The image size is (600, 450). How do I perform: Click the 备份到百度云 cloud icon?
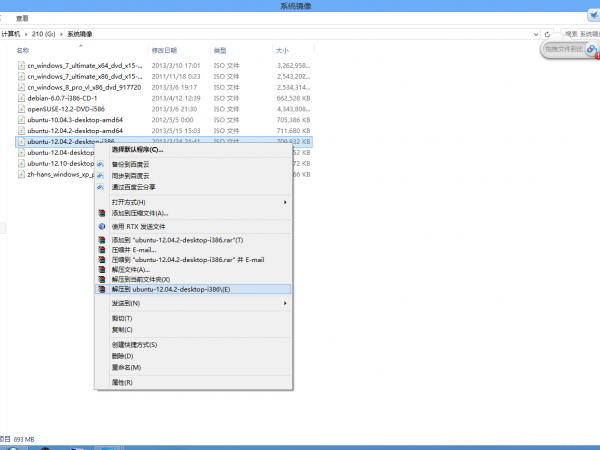click(x=101, y=163)
